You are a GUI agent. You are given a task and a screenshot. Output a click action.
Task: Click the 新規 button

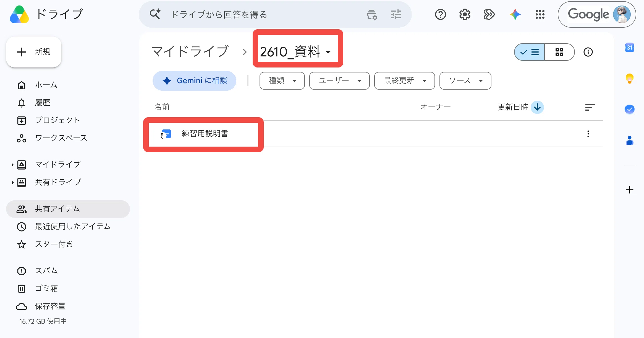[34, 52]
